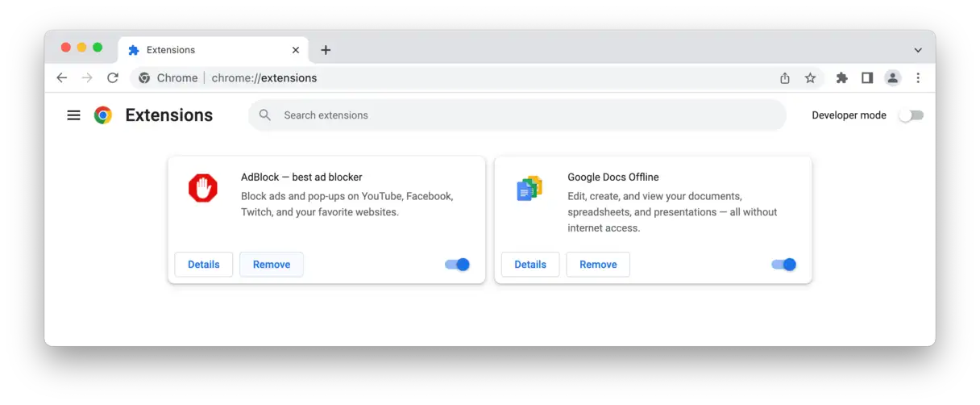Open the profile avatar icon
980x405 pixels.
click(892, 78)
